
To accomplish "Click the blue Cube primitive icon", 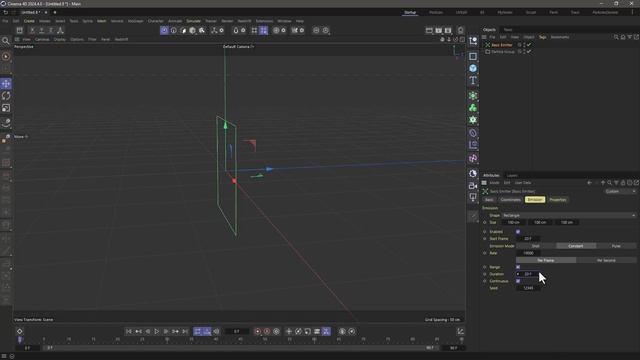I will point(473,68).
